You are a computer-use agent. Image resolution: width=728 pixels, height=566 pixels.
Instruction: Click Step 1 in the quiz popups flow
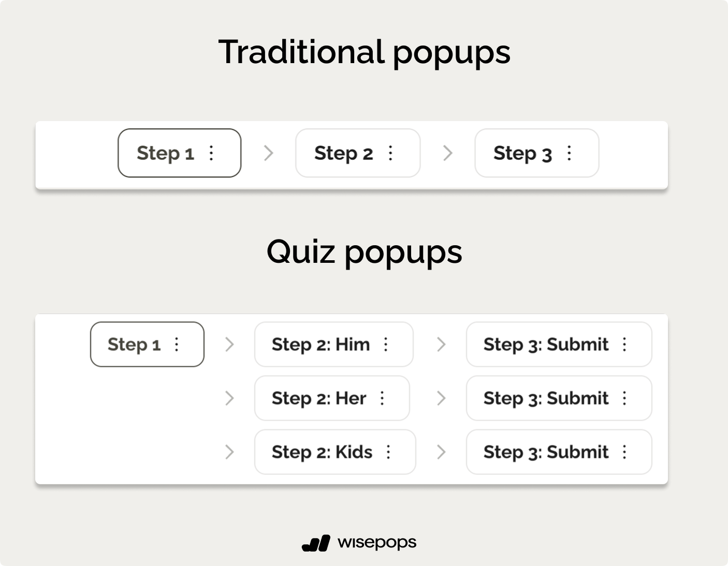(134, 345)
